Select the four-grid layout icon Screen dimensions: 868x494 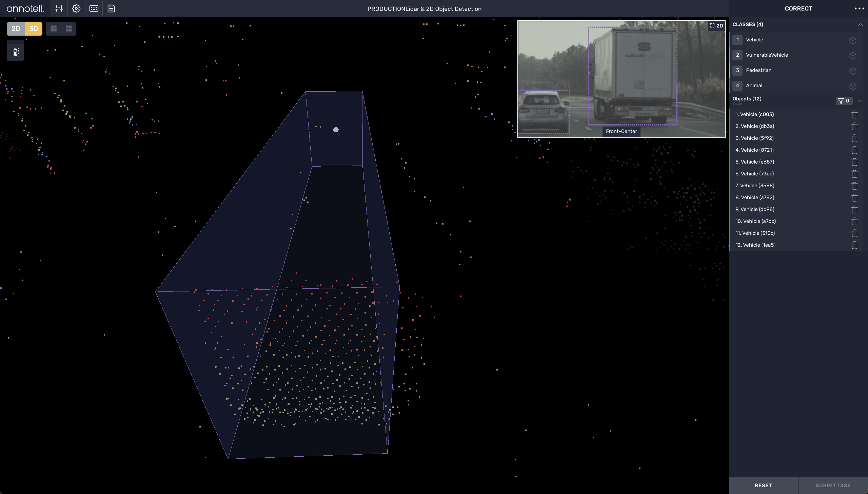(x=69, y=28)
